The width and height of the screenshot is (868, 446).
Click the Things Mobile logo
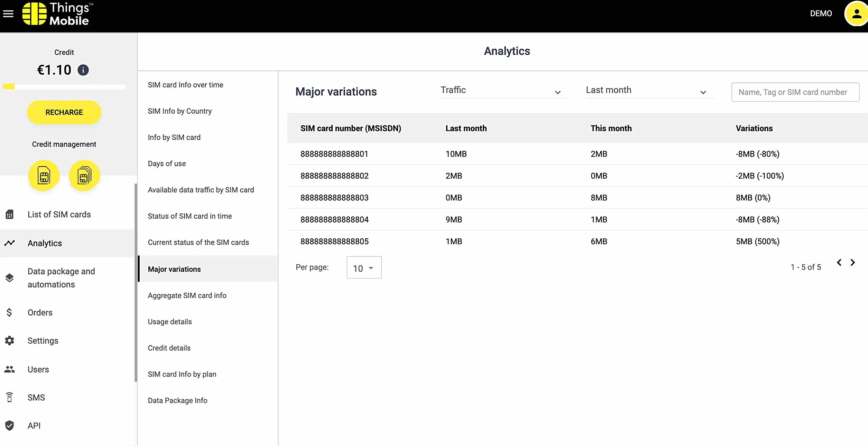click(x=58, y=14)
